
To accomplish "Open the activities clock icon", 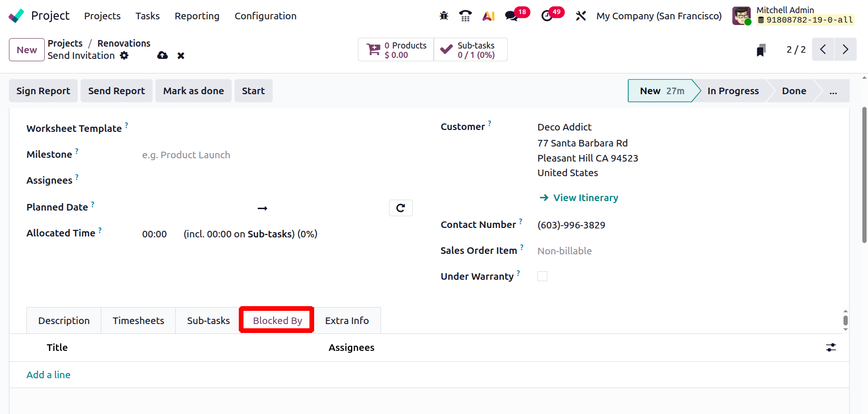I will coord(547,16).
